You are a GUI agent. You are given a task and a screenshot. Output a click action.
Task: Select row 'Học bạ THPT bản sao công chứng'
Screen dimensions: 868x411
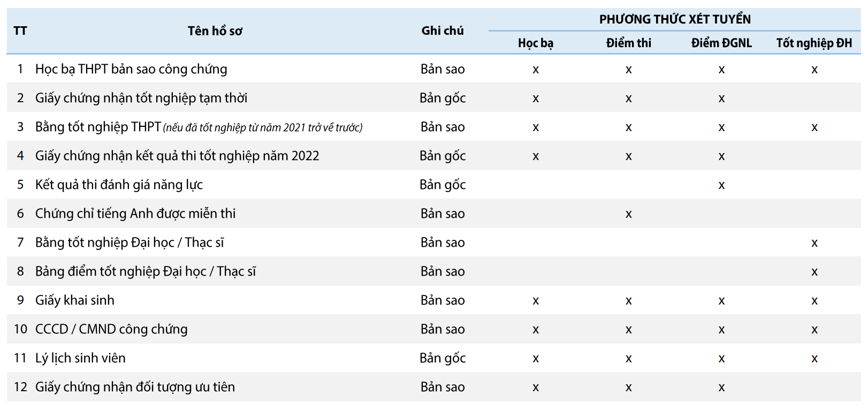pyautogui.click(x=434, y=68)
